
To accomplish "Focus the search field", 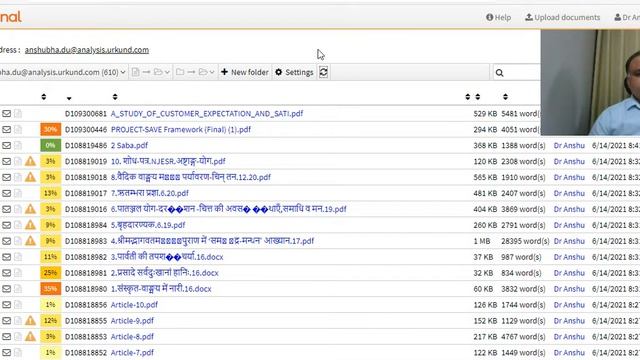I will (517, 73).
